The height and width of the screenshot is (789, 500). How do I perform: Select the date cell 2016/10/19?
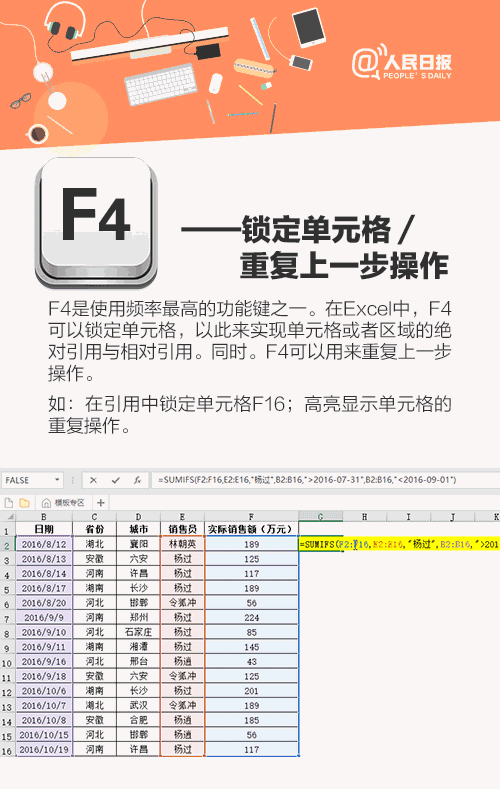tap(44, 749)
